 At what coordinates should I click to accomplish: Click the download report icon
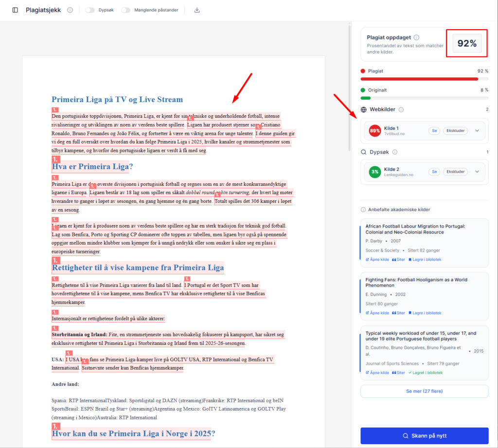coord(197,10)
